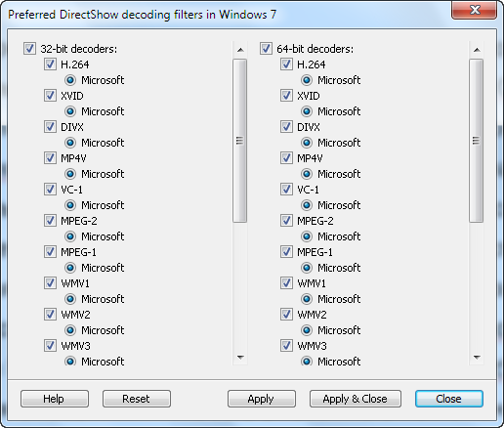Image resolution: width=504 pixels, height=428 pixels.
Task: Toggle the 64-bit XVID checkbox
Action: (286, 96)
